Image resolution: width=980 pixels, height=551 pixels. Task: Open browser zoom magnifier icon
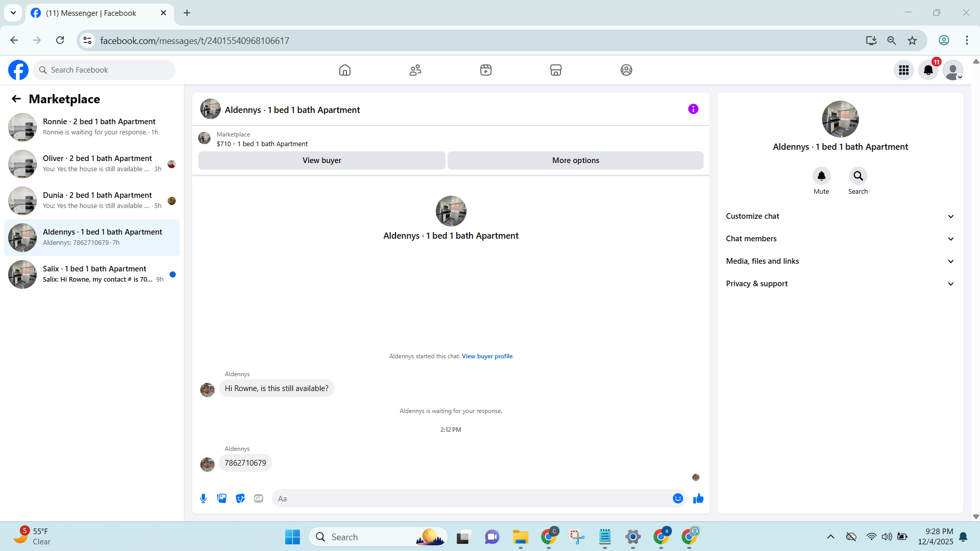point(892,40)
